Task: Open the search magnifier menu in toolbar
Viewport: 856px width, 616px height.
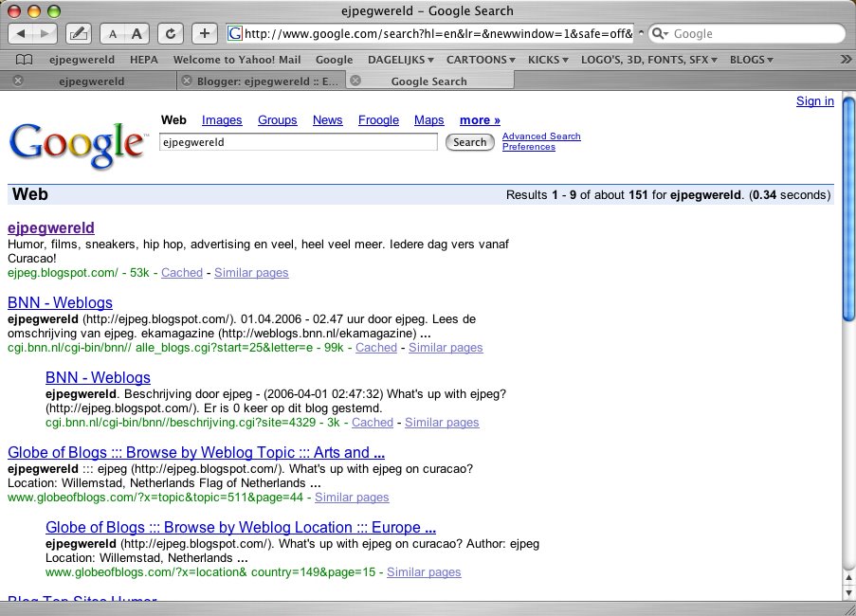Action: click(660, 34)
